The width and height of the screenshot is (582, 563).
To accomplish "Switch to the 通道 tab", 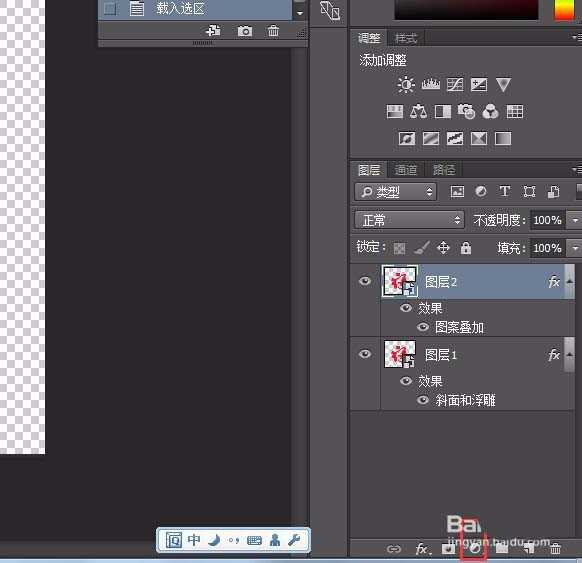I will click(406, 170).
